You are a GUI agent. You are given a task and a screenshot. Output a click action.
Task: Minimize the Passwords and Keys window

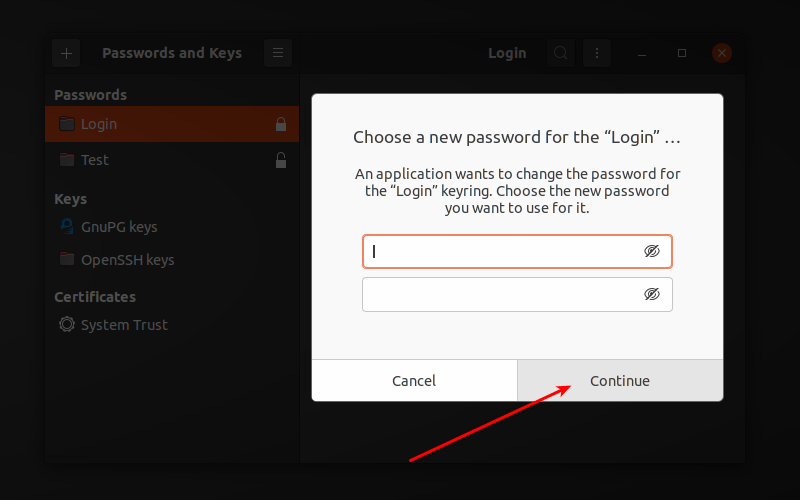click(x=642, y=53)
